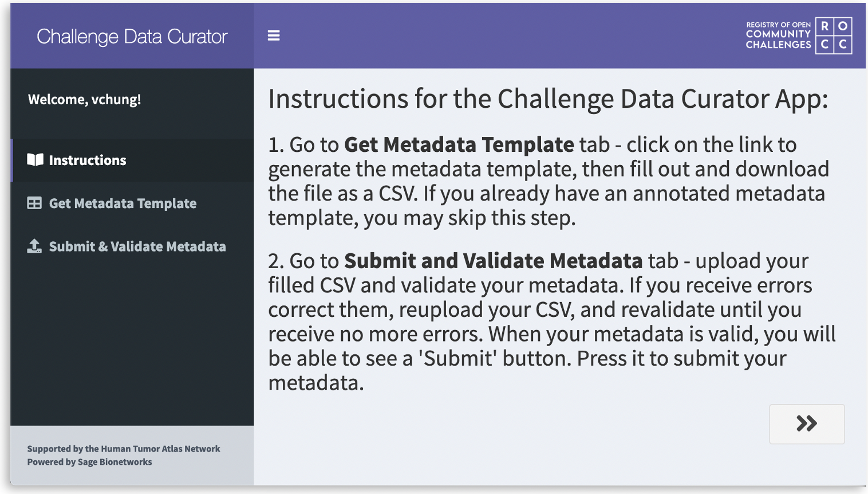Click the table icon beside Get Metadata Template
Viewport: 868px width, 494px height.
pos(34,203)
